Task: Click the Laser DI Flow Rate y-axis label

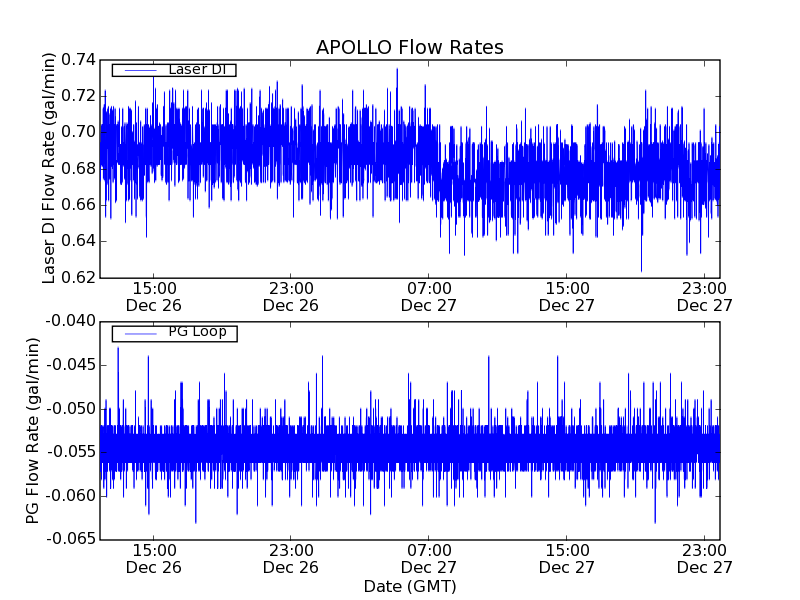Action: (x=49, y=168)
